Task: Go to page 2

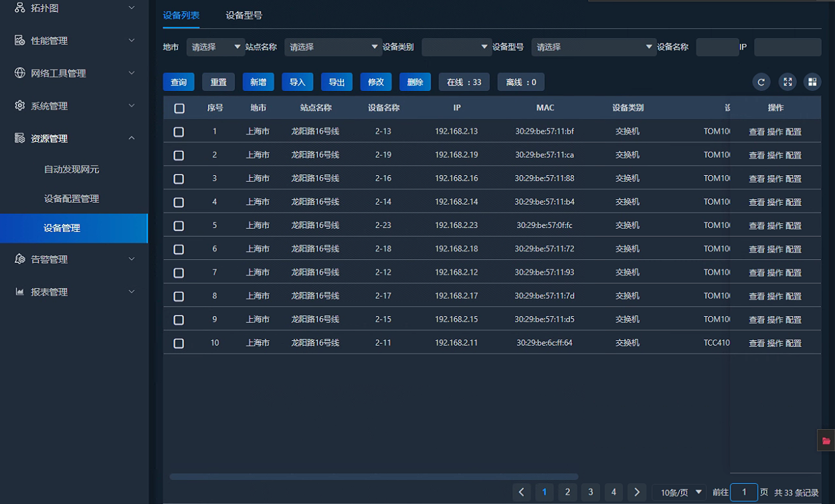Action: click(567, 493)
